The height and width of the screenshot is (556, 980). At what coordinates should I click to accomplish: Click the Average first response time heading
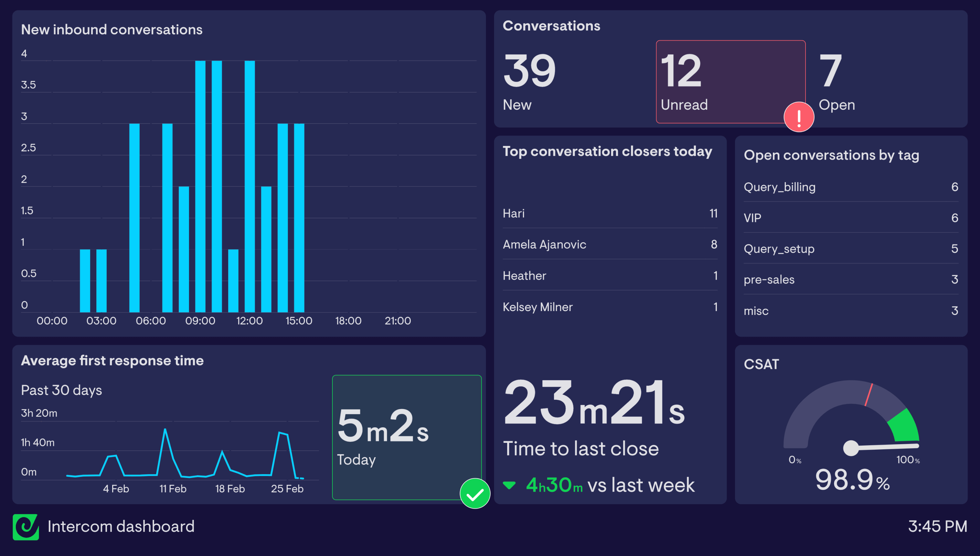112,361
